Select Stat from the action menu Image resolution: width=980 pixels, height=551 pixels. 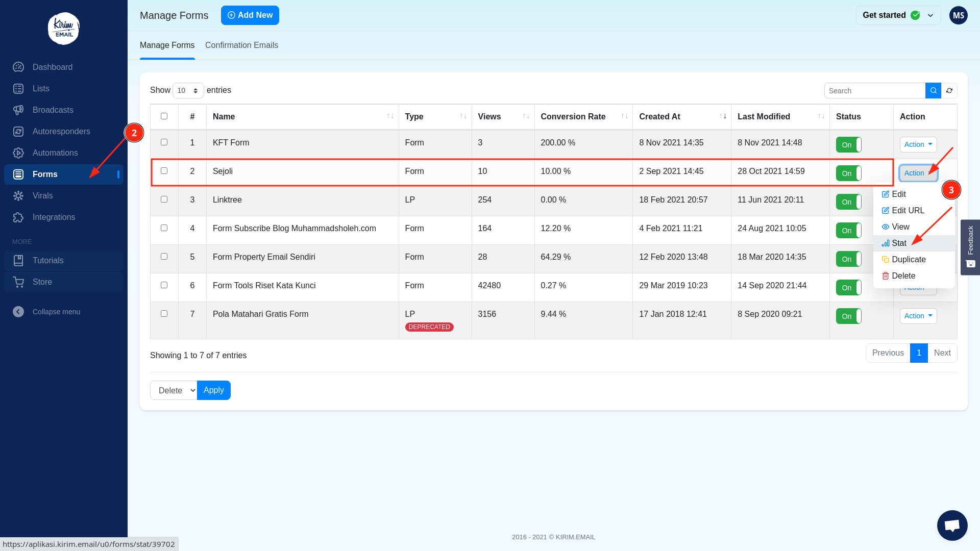click(x=898, y=243)
